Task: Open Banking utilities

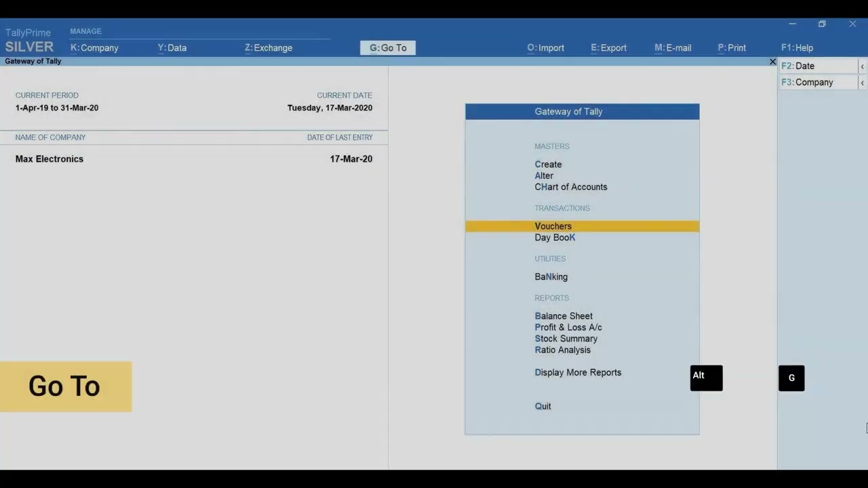Action: pos(551,277)
